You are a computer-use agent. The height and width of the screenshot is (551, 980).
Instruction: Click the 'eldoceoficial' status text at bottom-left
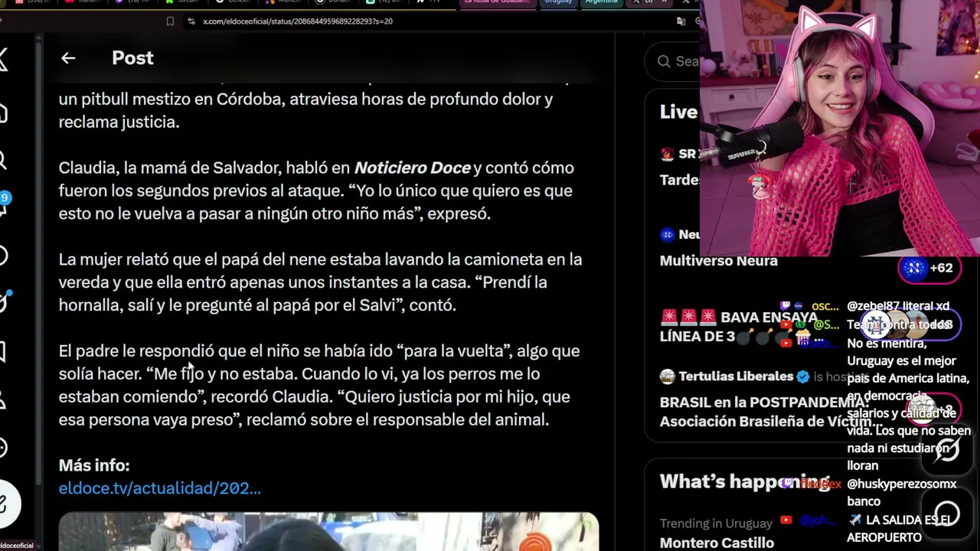pyautogui.click(x=17, y=546)
